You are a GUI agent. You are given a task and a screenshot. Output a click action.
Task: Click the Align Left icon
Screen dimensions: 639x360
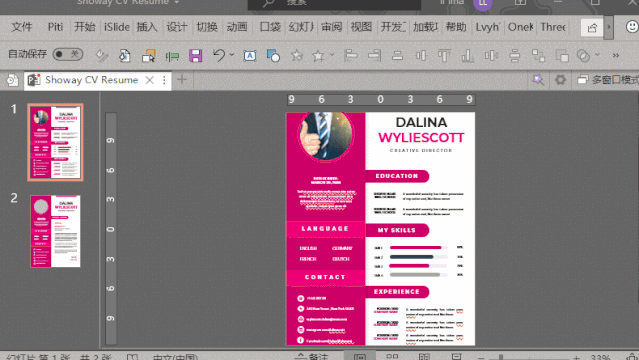coord(350,55)
